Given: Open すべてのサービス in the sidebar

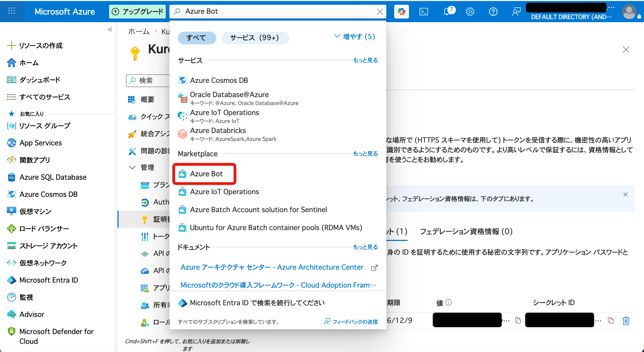Looking at the screenshot, I should (x=39, y=97).
